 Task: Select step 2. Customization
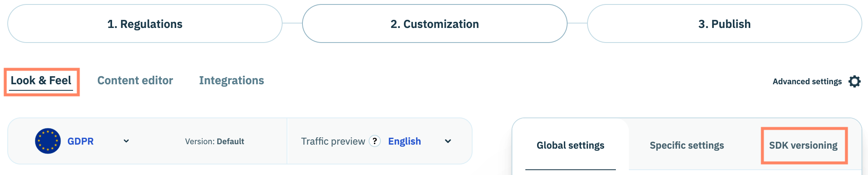pyautogui.click(x=434, y=24)
